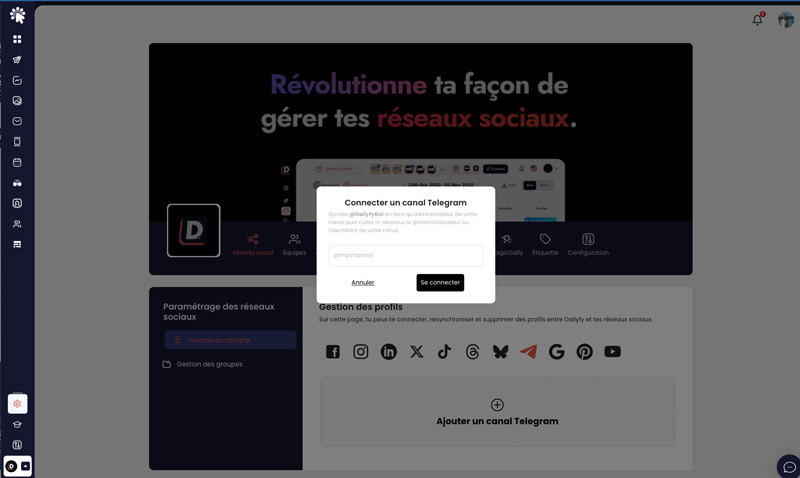Screen dimensions: 800x478
Task: Switch to the Configuration tab
Action: (x=588, y=245)
